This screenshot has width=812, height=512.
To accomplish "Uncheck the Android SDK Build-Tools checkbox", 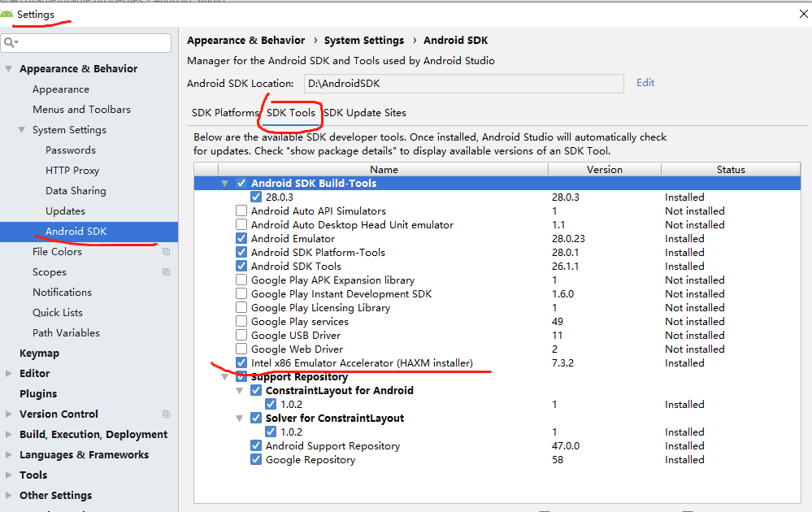I will 241,184.
